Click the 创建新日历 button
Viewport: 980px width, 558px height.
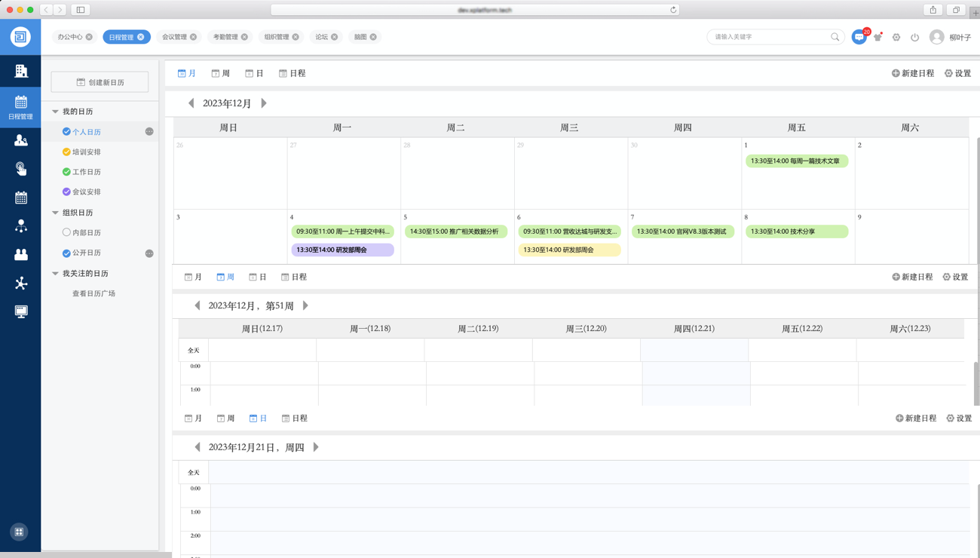point(100,82)
